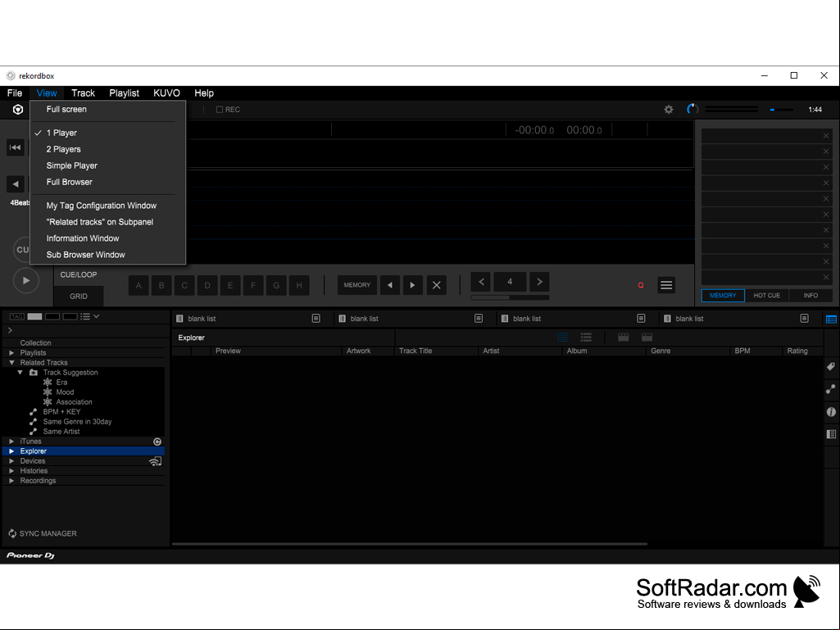Open the player hamburger menu icon
This screenshot has width=840, height=630.
(x=666, y=285)
